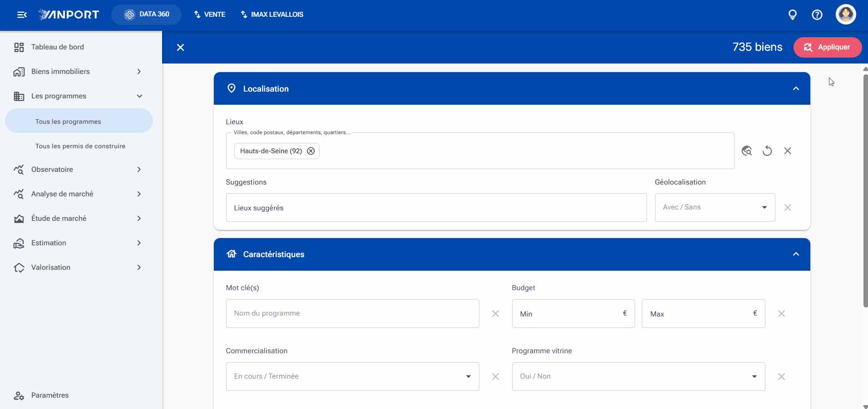The image size is (868, 409).
Task: Click the map search globe icon
Action: (x=747, y=151)
